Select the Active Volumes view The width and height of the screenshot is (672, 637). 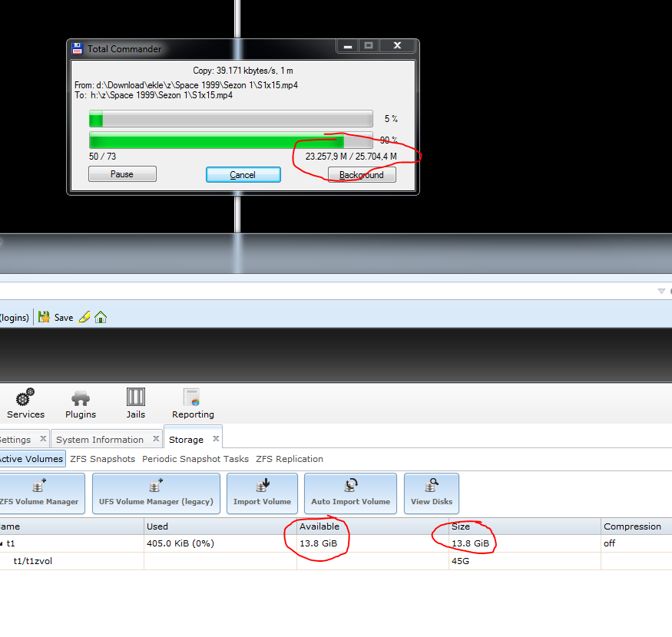pos(31,459)
